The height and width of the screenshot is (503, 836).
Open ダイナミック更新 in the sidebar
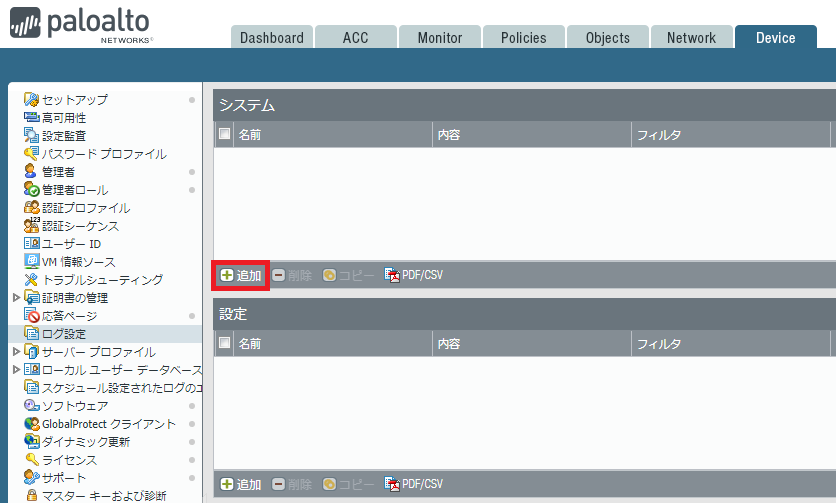[x=86, y=442]
